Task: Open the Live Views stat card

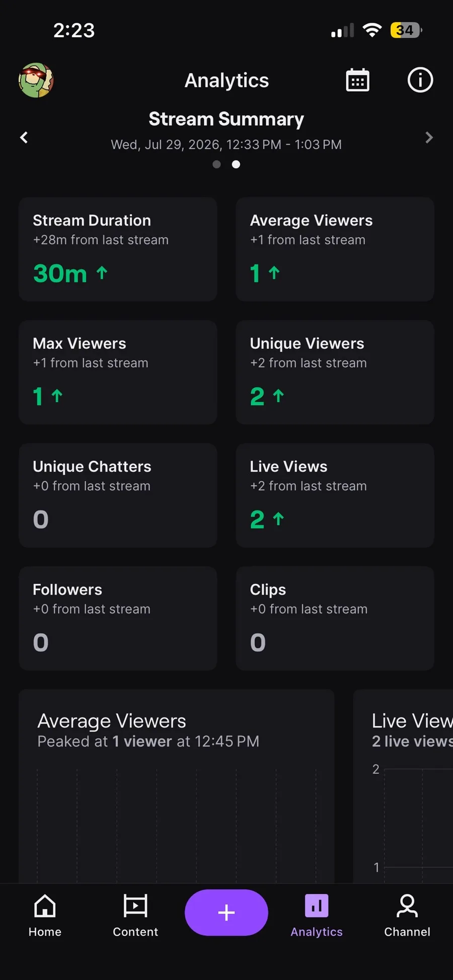Action: [x=335, y=495]
